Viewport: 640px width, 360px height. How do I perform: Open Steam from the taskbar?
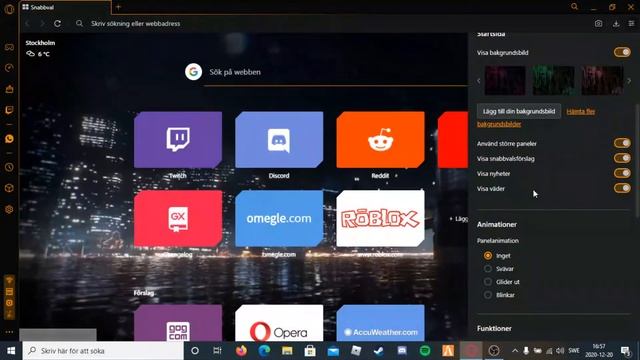tap(379, 351)
